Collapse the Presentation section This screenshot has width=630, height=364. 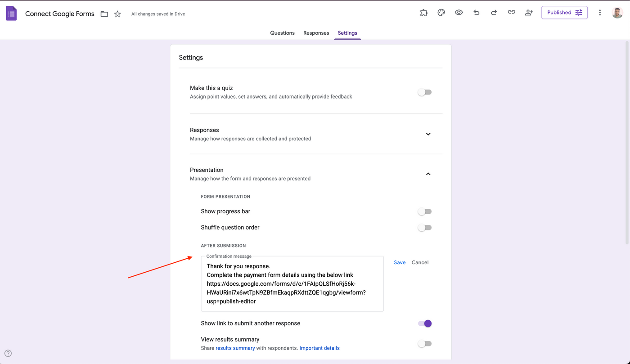tap(428, 174)
